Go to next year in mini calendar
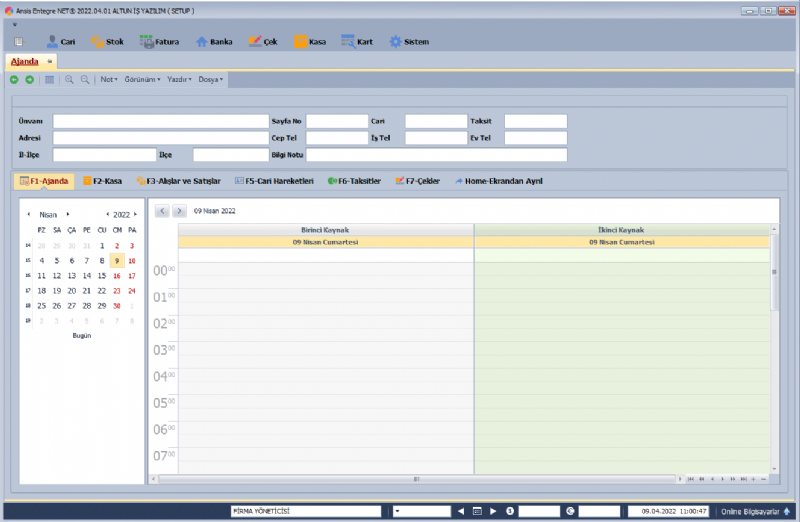The height and width of the screenshot is (522, 800). pos(135,214)
